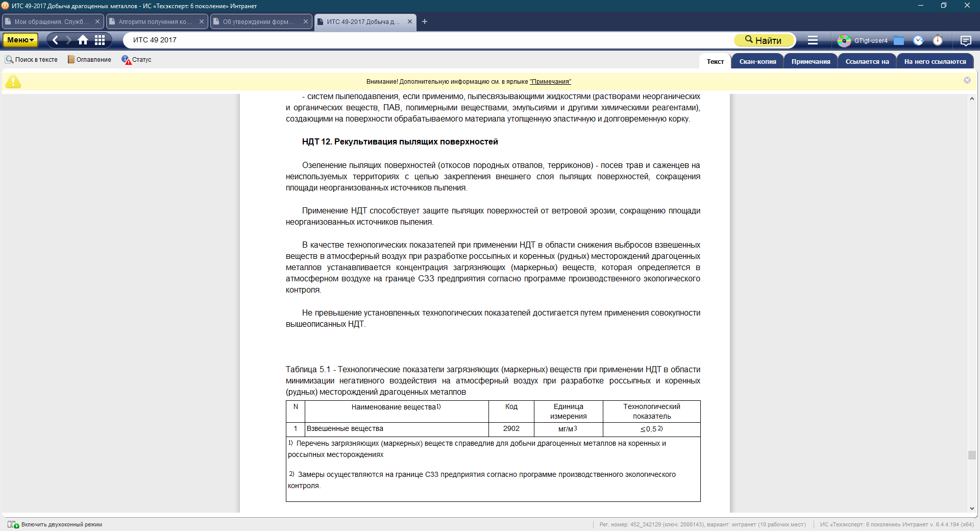
Task: Click the vertical scrollbar thumb
Action: coord(972,455)
